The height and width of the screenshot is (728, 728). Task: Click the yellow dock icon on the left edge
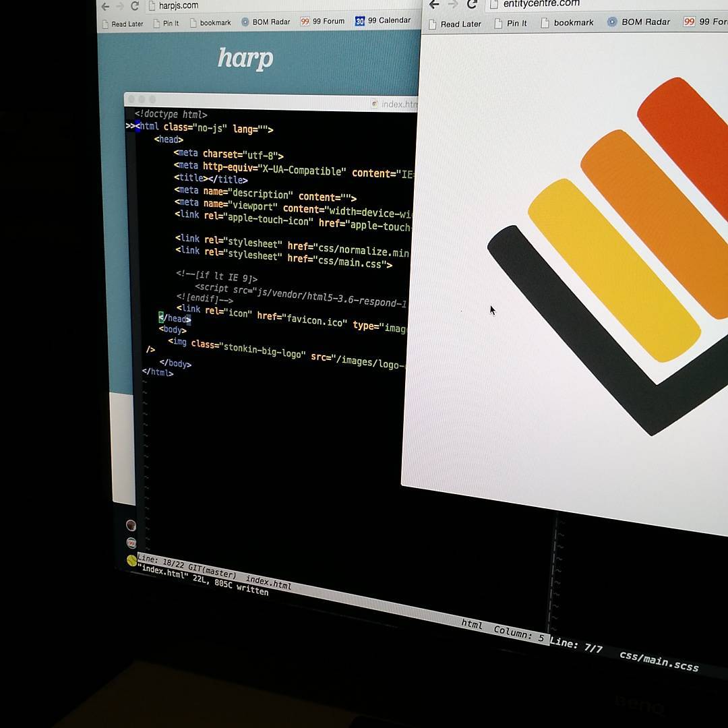pyautogui.click(x=131, y=560)
